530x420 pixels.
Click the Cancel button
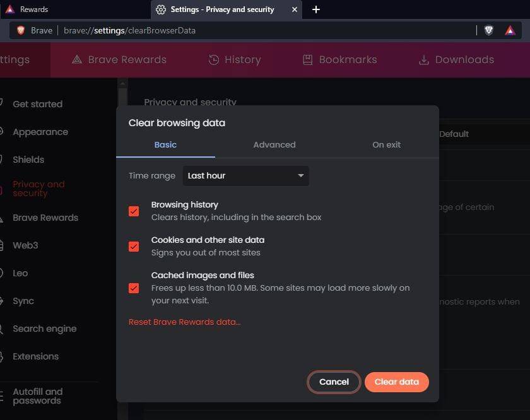pos(334,382)
